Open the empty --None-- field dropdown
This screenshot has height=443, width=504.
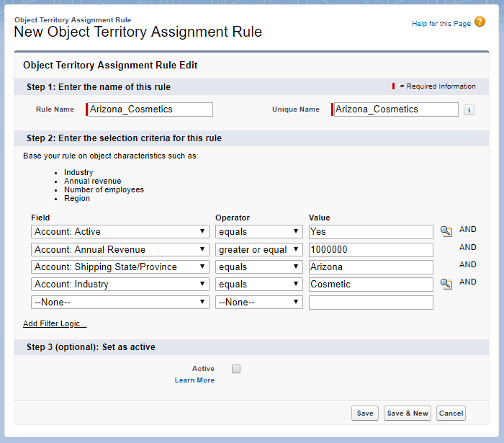click(x=120, y=303)
